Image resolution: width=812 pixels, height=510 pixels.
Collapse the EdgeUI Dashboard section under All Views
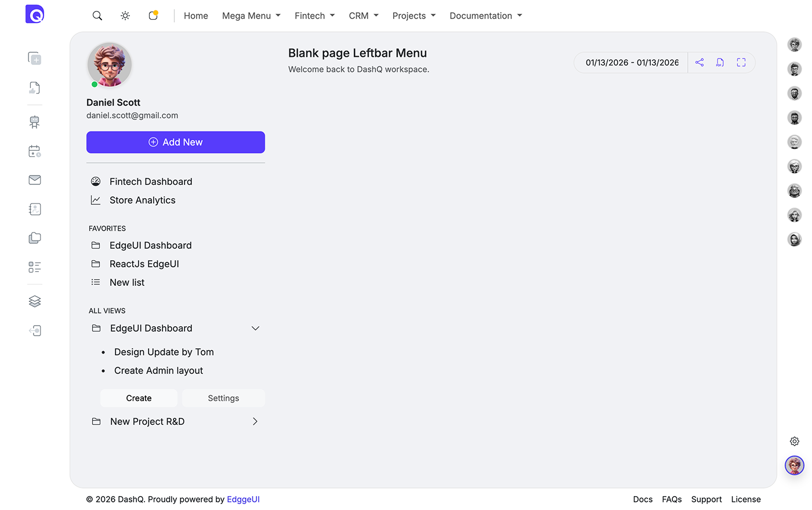255,329
